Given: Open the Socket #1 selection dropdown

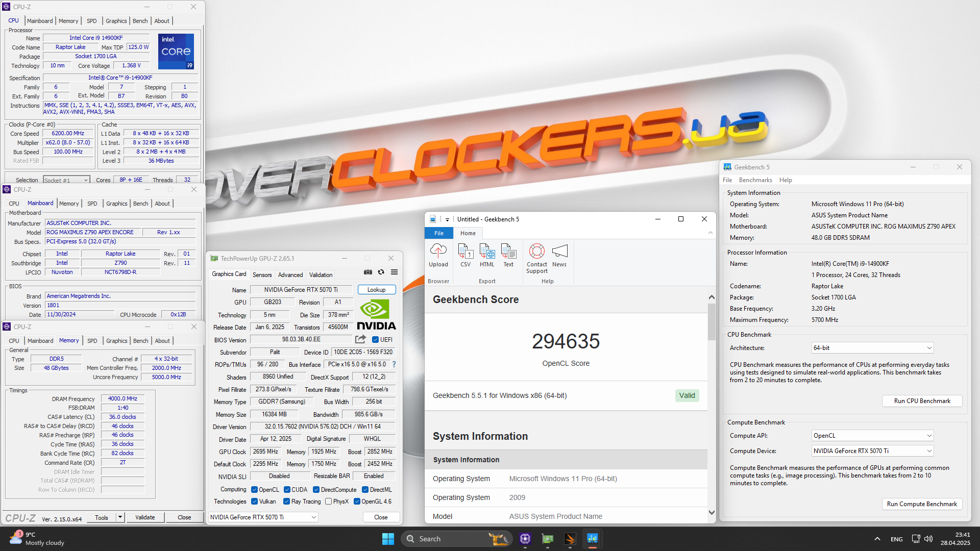Looking at the screenshot, I should (x=66, y=180).
